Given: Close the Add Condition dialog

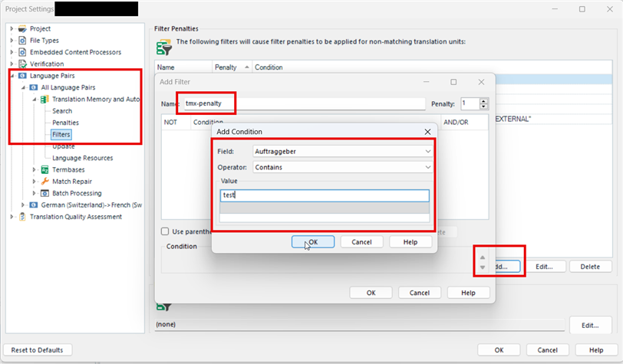Looking at the screenshot, I should coord(427,132).
